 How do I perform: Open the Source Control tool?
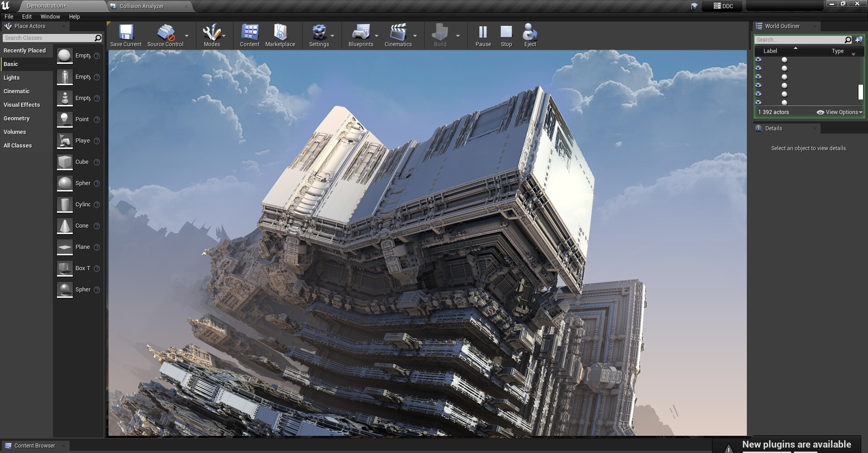(x=165, y=33)
